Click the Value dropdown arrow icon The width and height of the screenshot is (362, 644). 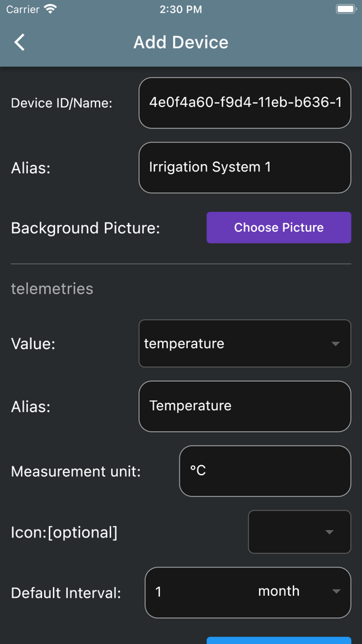point(336,344)
